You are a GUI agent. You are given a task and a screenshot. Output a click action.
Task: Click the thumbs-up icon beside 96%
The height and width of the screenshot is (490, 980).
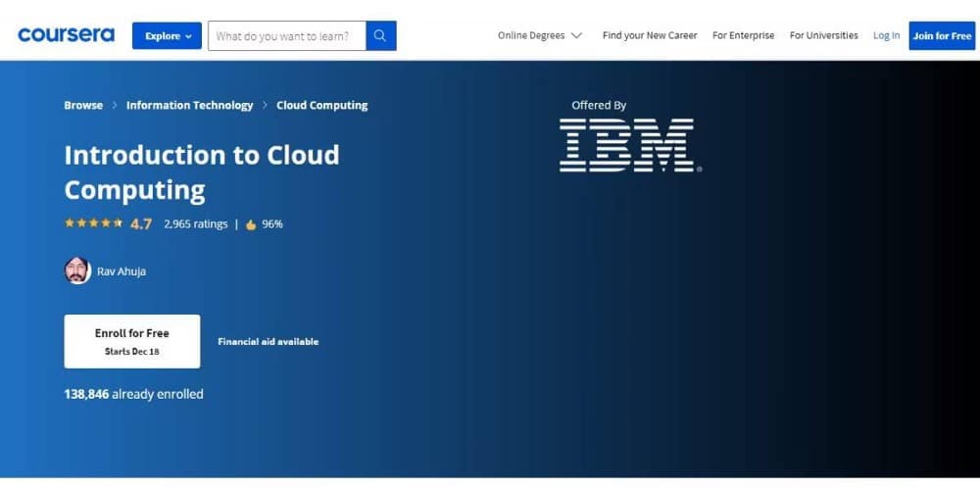251,224
